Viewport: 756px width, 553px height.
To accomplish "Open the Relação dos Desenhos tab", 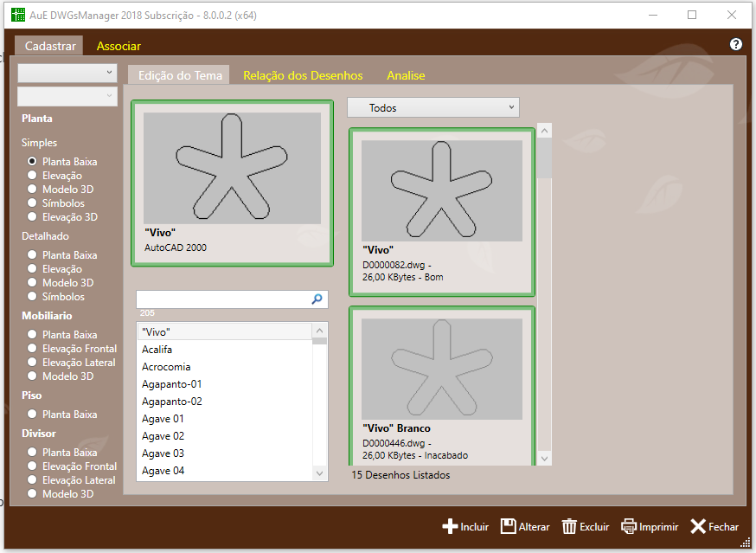I will (x=303, y=75).
